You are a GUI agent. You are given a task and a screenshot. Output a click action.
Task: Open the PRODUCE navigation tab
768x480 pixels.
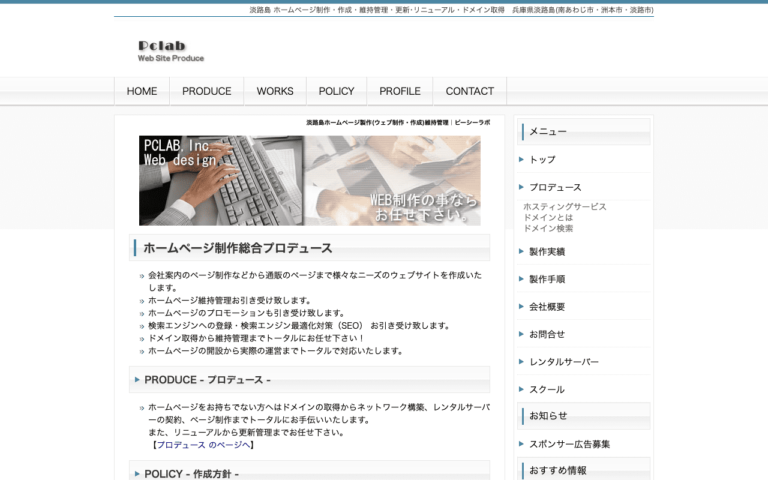[207, 91]
